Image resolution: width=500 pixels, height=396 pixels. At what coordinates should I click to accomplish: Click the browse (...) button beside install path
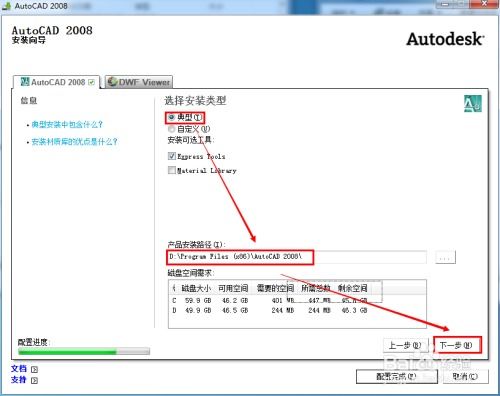tap(445, 258)
